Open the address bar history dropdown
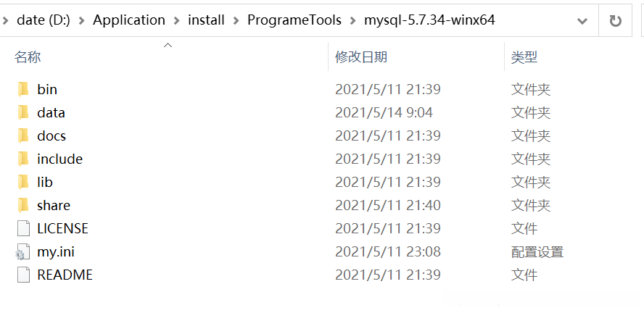 [582, 21]
